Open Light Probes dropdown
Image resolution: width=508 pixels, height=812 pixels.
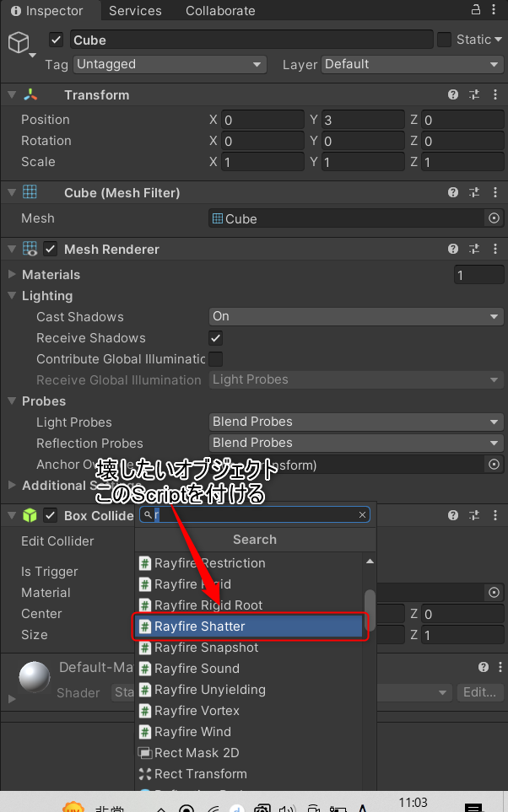(x=356, y=422)
